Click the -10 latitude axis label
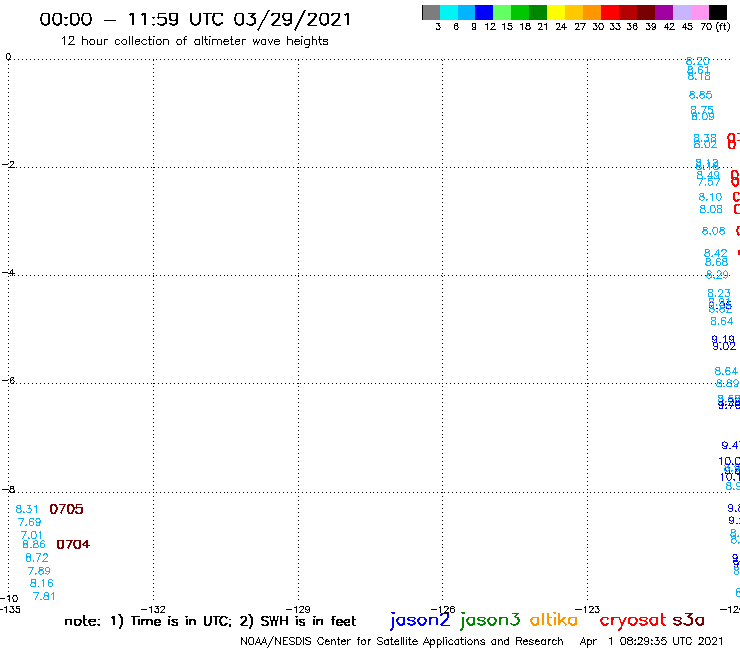 (x=9, y=599)
